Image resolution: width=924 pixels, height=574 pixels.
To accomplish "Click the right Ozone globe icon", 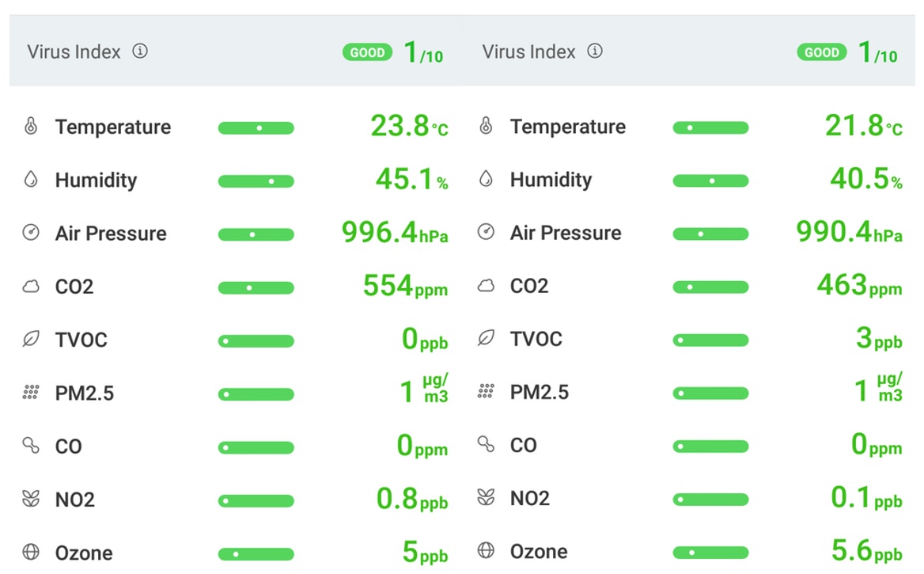I will [x=486, y=551].
